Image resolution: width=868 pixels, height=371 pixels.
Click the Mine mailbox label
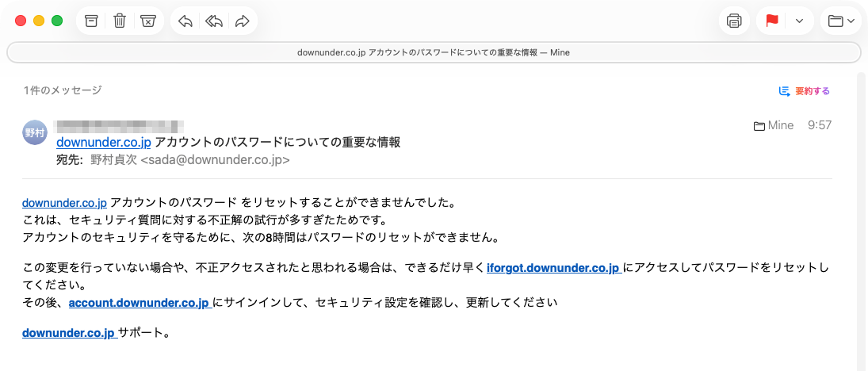pyautogui.click(x=774, y=125)
